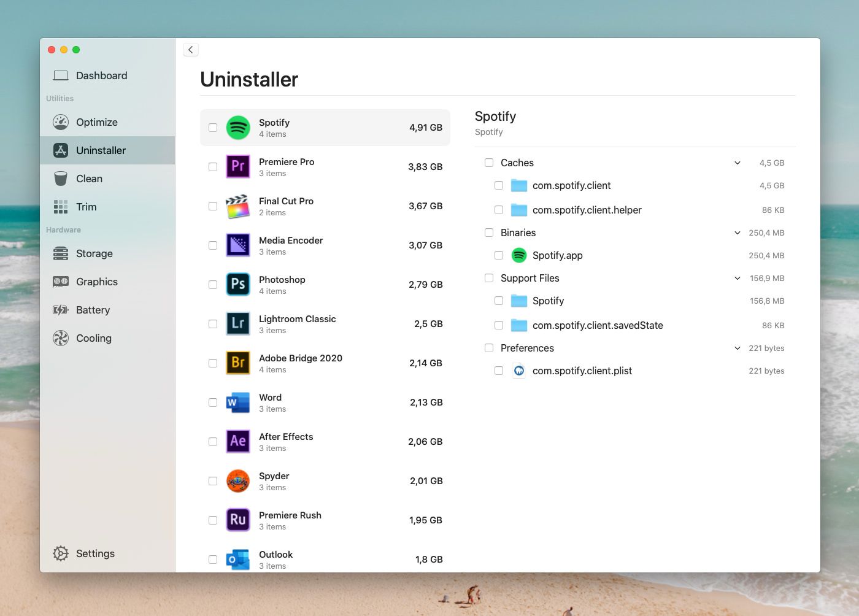Tick the Photoshop checkbox
Viewport: 859px width, 616px height.
[213, 285]
